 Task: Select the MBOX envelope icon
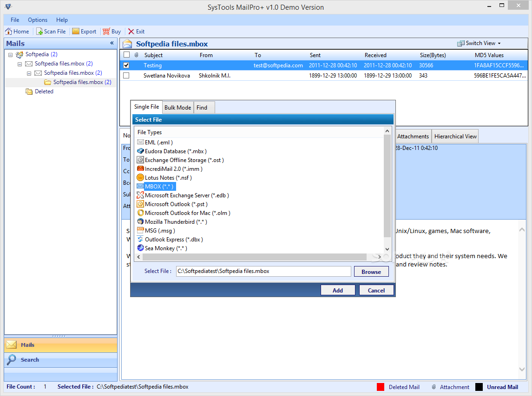pos(140,186)
